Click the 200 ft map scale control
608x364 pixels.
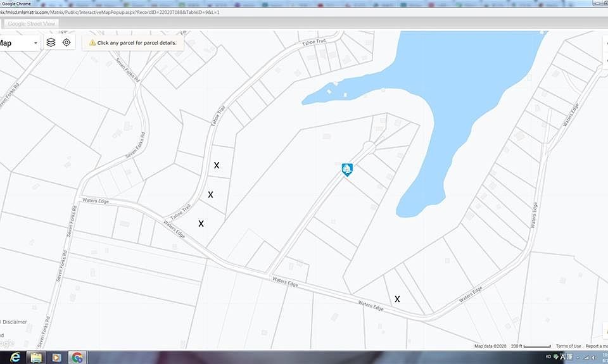(x=531, y=346)
